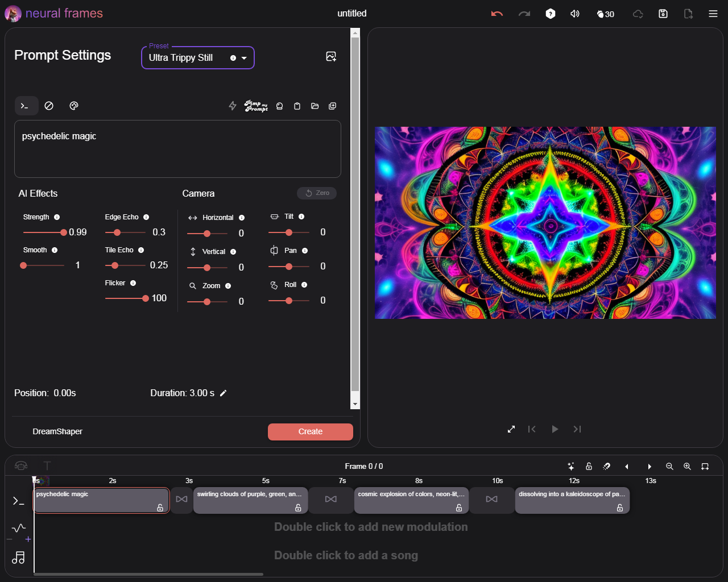Toggle the magnet snapping icon in the timeline toolbar
Screen dimensions: 728x582
tap(607, 467)
